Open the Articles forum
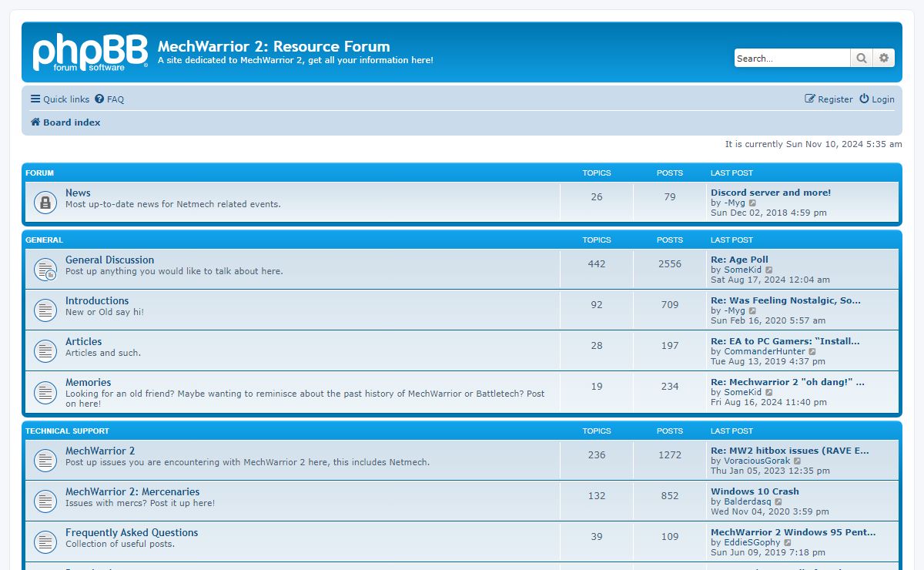924x570 pixels. coord(83,341)
